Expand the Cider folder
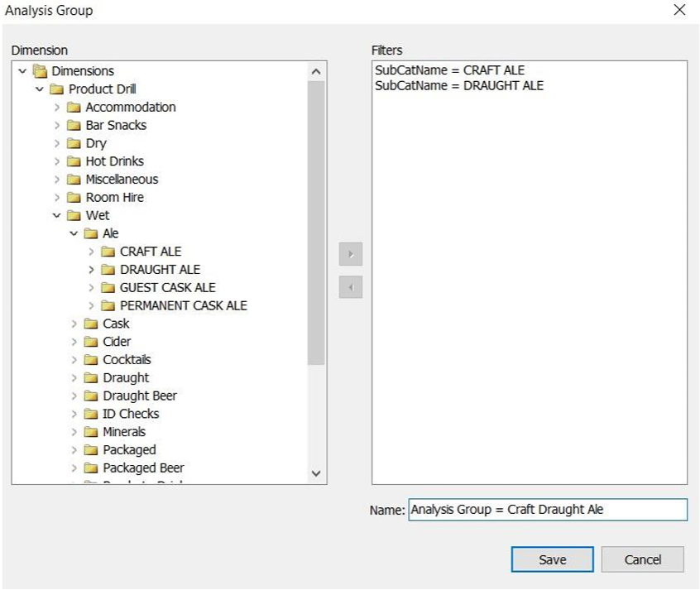The height and width of the screenshot is (590, 700). [x=74, y=342]
